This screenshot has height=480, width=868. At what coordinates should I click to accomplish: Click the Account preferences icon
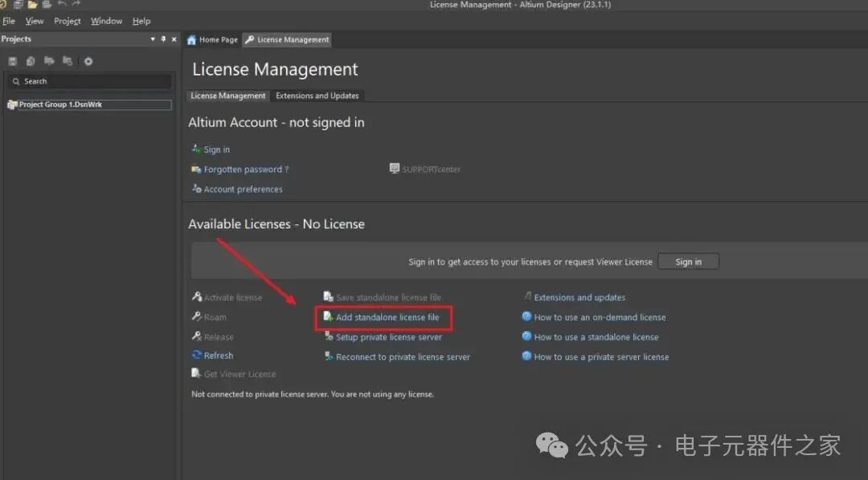pos(197,189)
